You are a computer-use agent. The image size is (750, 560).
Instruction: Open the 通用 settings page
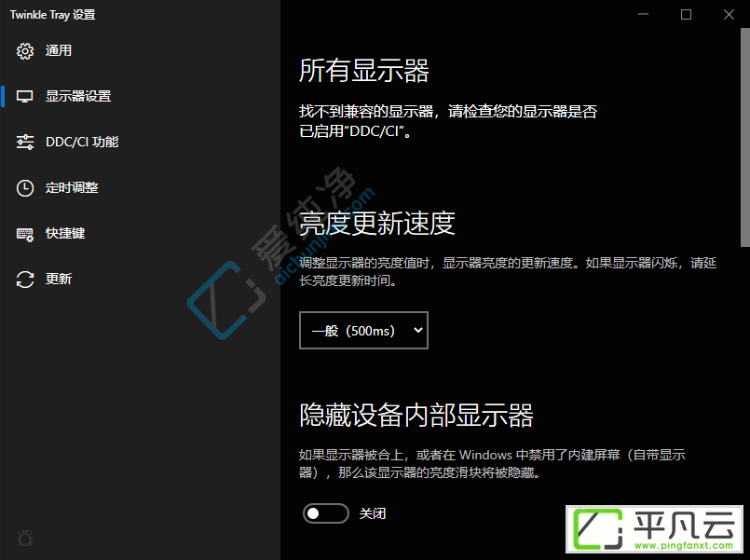click(59, 50)
